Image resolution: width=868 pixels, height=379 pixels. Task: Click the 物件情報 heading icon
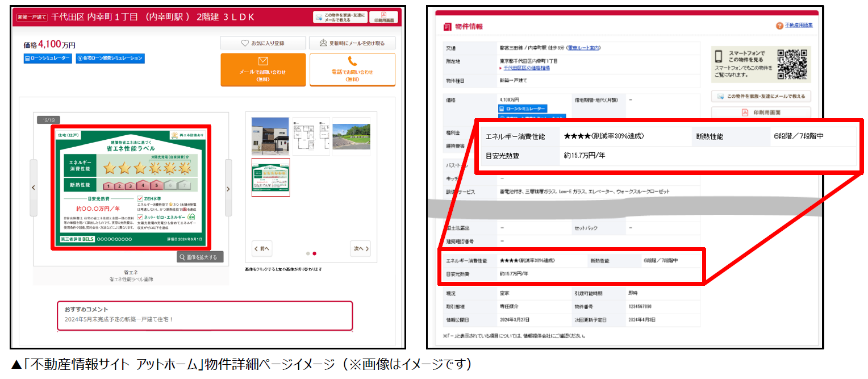448,26
